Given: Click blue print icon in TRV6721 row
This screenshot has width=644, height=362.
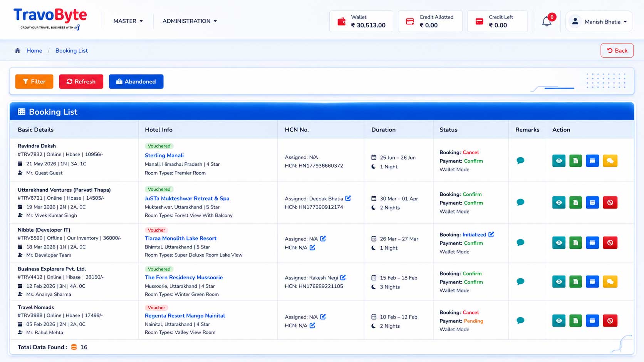Looking at the screenshot, I should pos(592,202).
